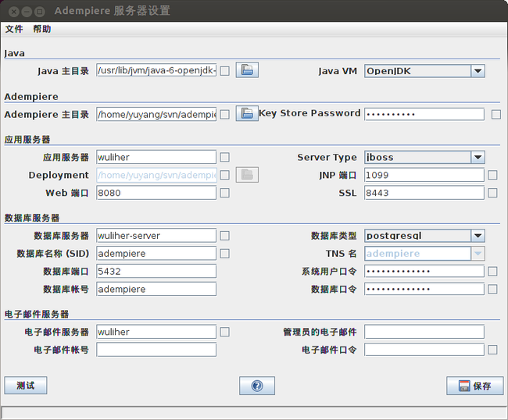Click the disabled TNS 名 adempiere dropdown
Viewport: 508px width, 420px height.
pyautogui.click(x=424, y=254)
